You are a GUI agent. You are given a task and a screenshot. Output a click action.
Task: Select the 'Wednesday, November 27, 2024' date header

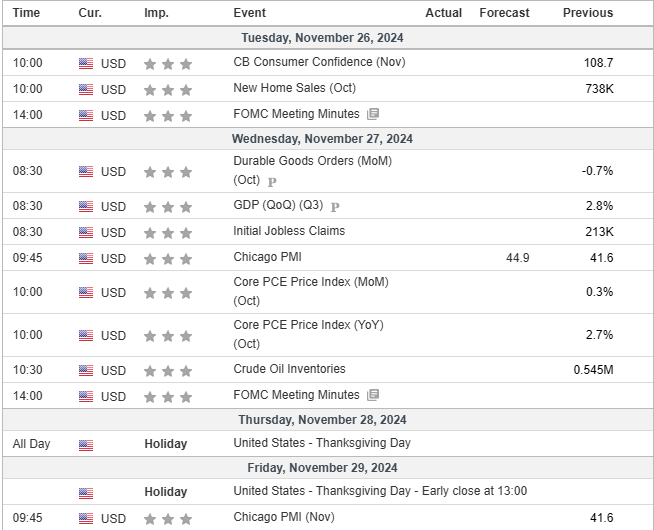pos(322,139)
